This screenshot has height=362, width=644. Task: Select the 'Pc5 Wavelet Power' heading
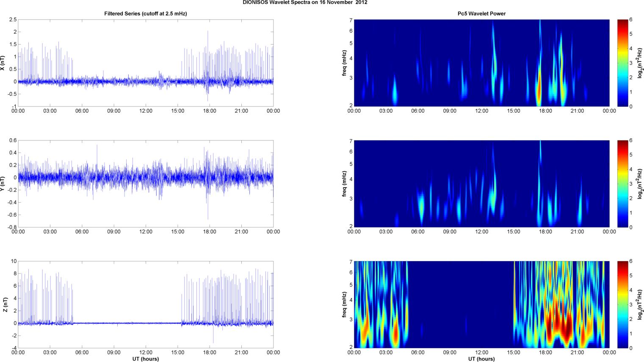tap(481, 14)
